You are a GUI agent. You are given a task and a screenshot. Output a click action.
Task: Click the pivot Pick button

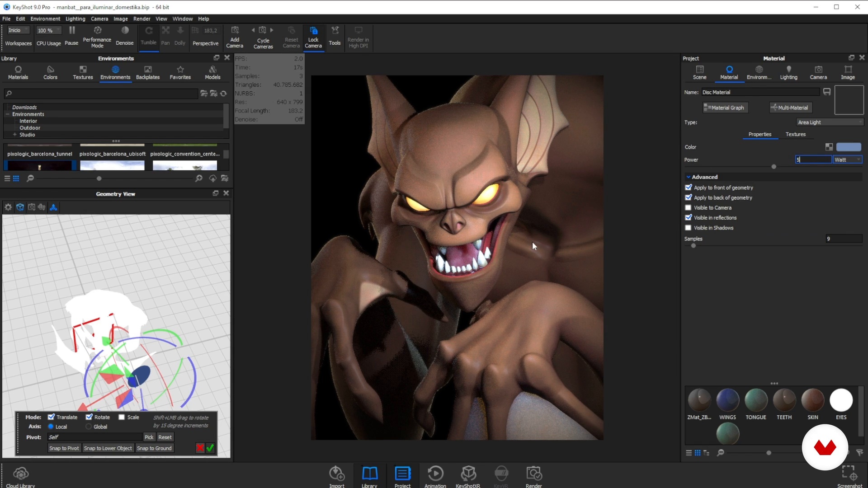point(149,437)
